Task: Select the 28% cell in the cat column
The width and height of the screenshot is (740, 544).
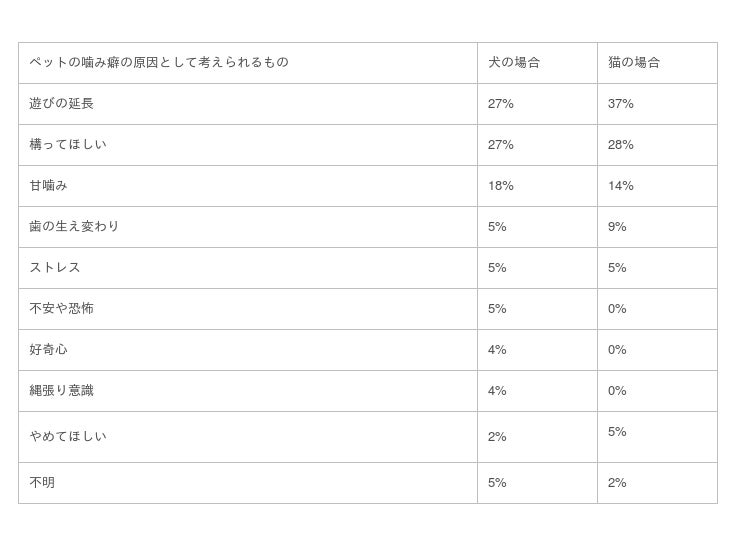Action: (x=621, y=145)
